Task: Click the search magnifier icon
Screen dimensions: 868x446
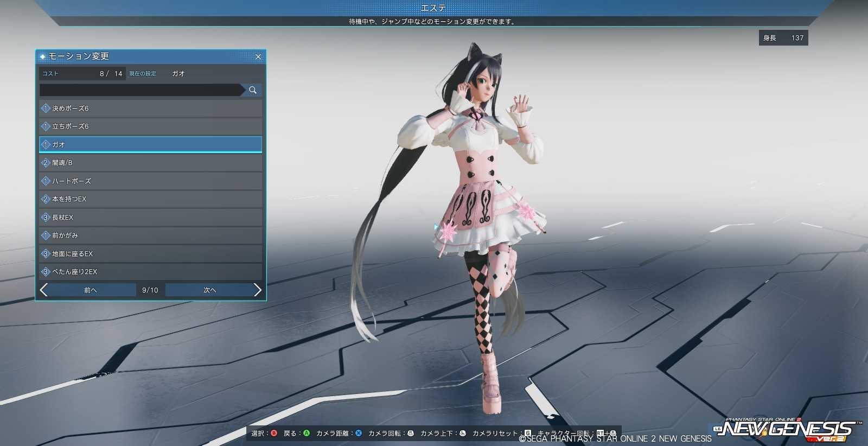Action: pyautogui.click(x=253, y=90)
